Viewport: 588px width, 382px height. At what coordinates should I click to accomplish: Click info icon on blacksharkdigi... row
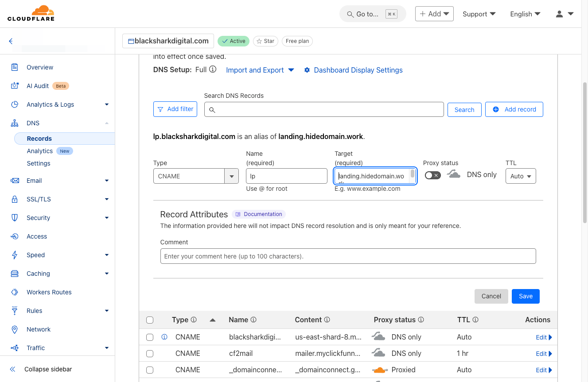(164, 337)
